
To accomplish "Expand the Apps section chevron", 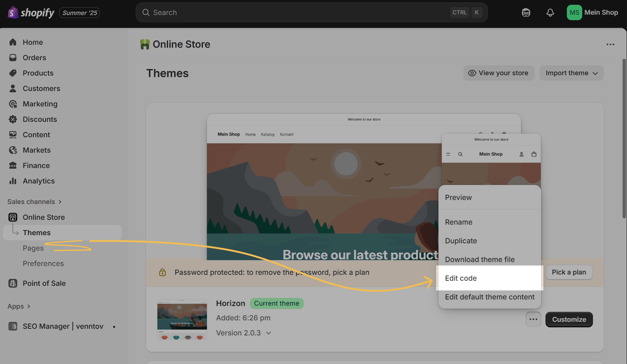I will click(x=29, y=306).
